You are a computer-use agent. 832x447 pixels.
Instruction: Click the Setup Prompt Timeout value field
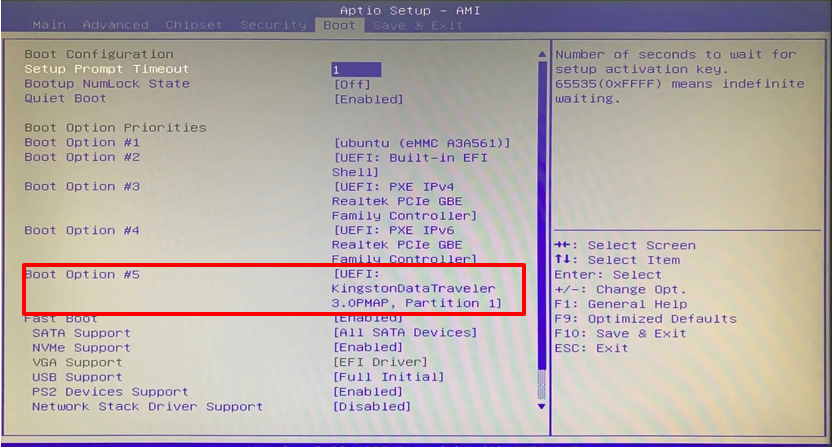coord(356,70)
